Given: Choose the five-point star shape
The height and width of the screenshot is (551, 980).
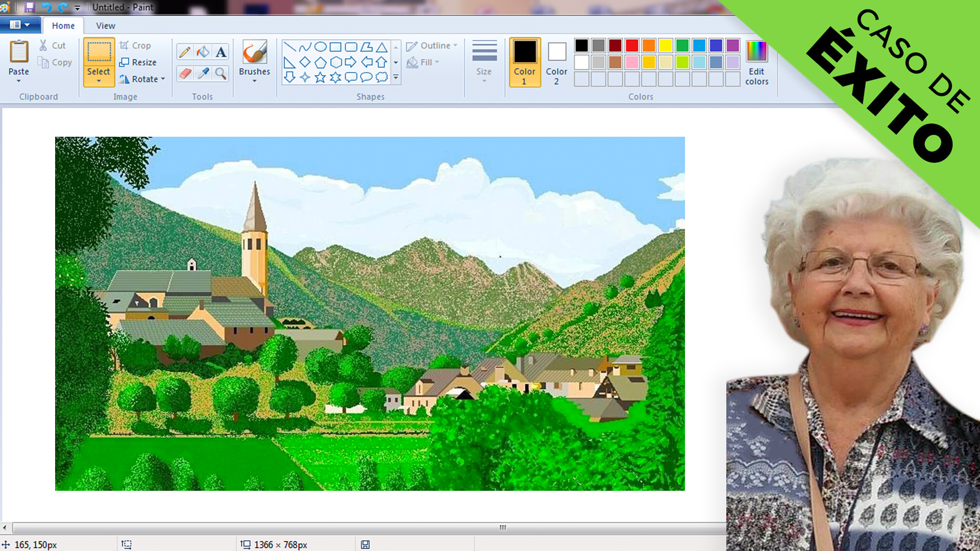Looking at the screenshot, I should coord(320,78).
